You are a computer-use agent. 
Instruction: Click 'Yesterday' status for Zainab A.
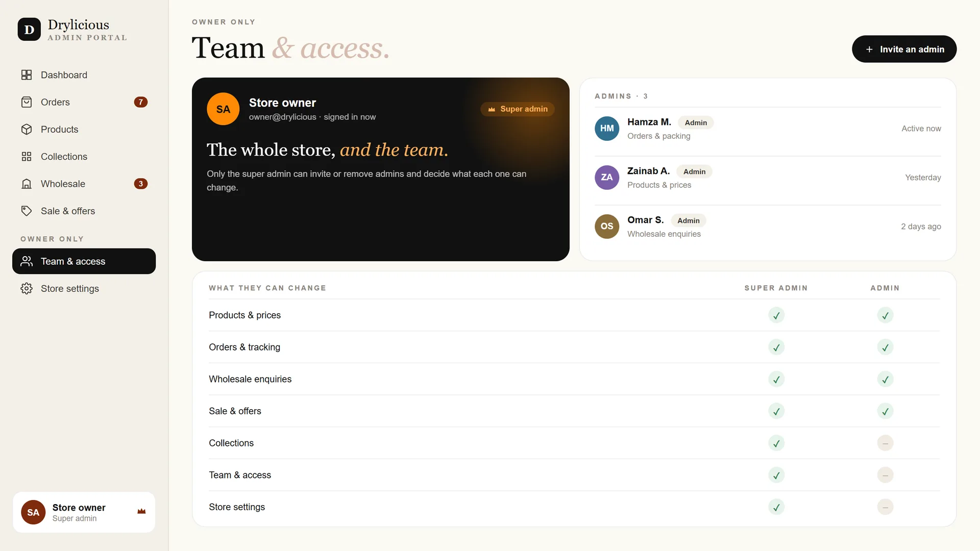pyautogui.click(x=923, y=178)
